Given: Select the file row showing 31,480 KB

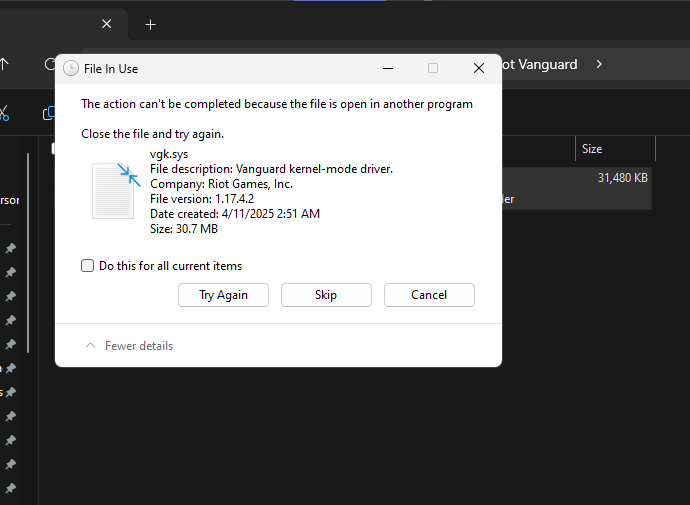Looking at the screenshot, I should click(x=576, y=178).
